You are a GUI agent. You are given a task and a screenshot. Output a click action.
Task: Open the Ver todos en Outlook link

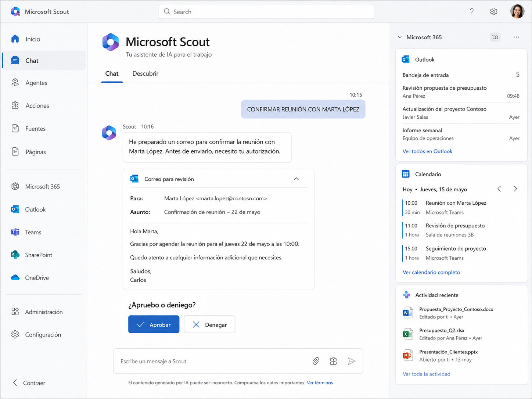pos(427,151)
